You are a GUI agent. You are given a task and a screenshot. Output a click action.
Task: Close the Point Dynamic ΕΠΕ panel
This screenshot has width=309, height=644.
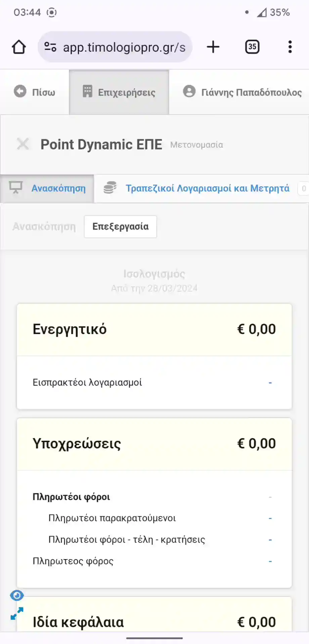23,144
